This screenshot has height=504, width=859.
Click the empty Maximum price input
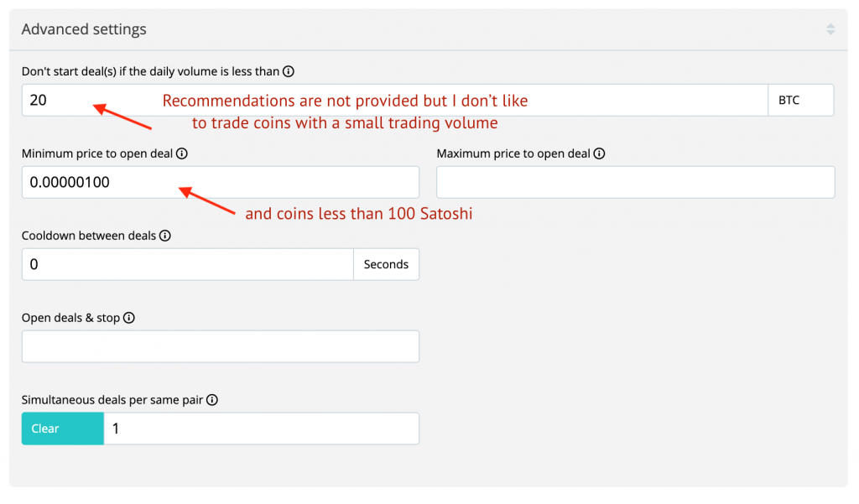tap(635, 182)
